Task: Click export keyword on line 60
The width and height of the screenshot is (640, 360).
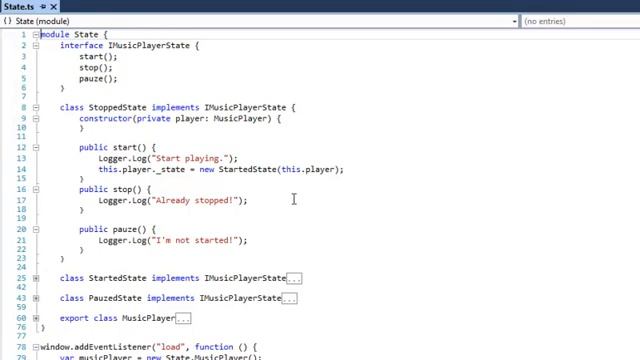Action: click(74, 318)
